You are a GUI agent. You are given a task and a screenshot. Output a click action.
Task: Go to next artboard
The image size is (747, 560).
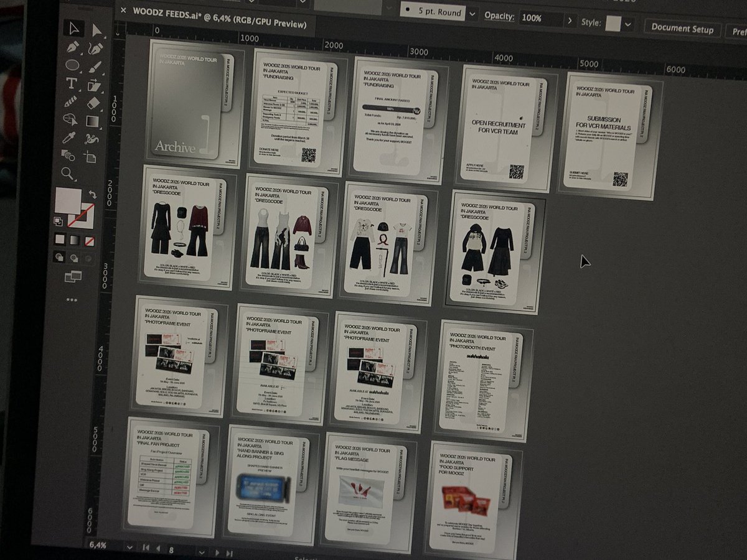[217, 552]
